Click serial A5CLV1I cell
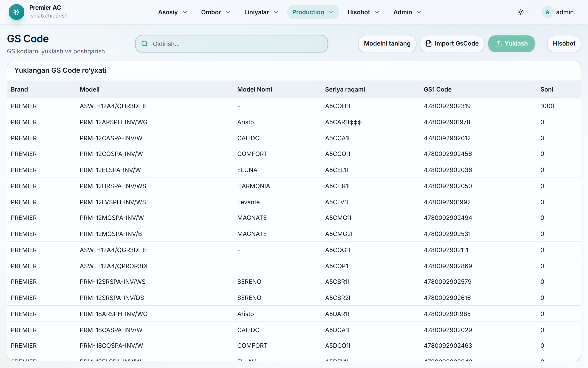This screenshot has width=588, height=368. [337, 202]
